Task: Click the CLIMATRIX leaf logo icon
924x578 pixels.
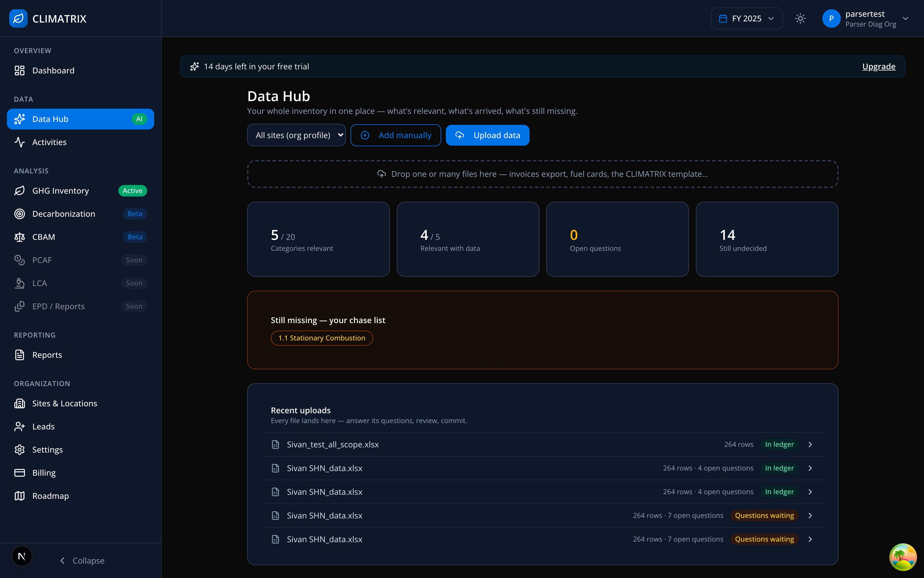Action: coord(18,18)
